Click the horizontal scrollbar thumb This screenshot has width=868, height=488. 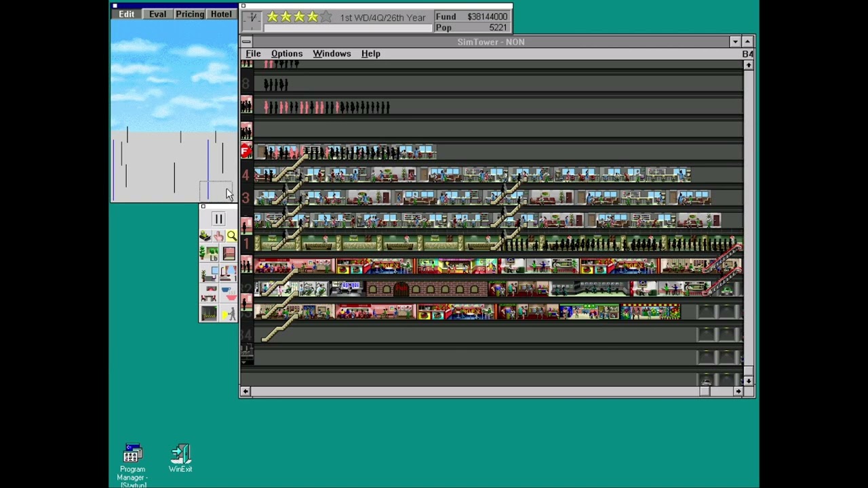pyautogui.click(x=705, y=392)
